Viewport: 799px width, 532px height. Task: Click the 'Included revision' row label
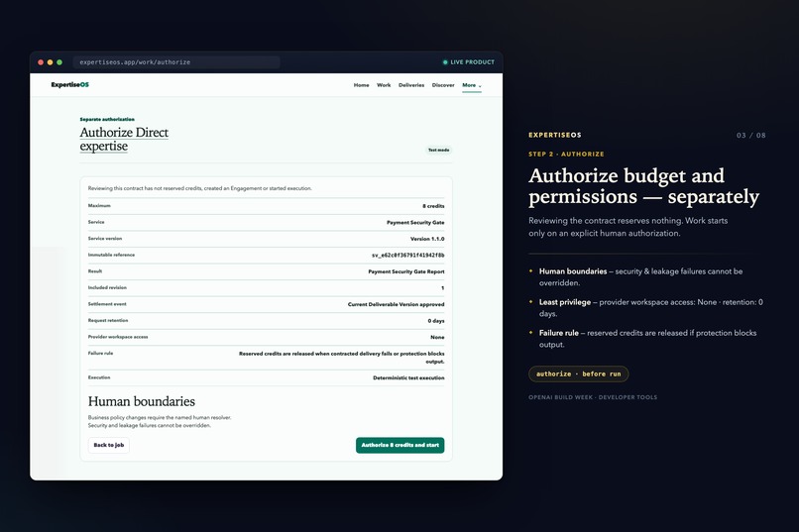107,287
